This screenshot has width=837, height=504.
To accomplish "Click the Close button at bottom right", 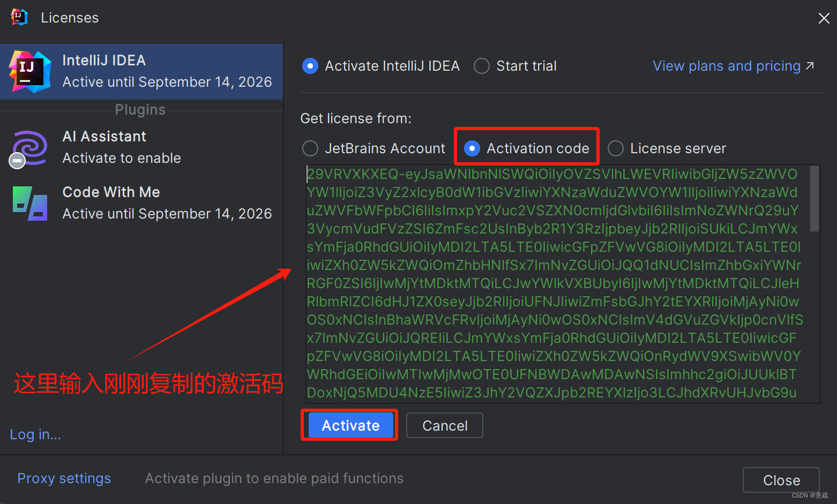I will coord(781,480).
